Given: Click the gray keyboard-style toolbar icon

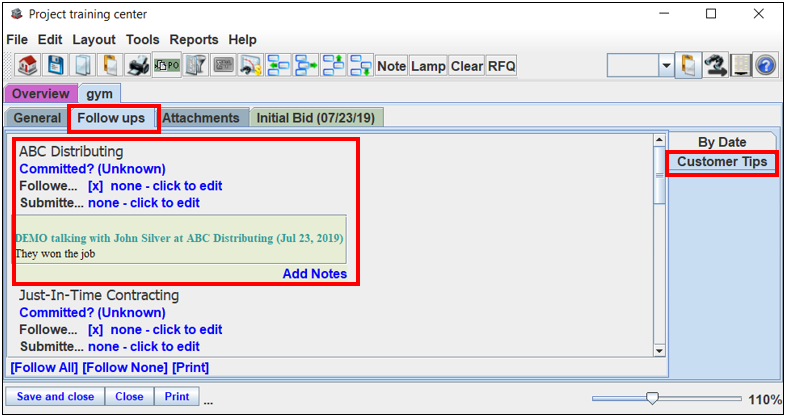Looking at the screenshot, I should (223, 66).
